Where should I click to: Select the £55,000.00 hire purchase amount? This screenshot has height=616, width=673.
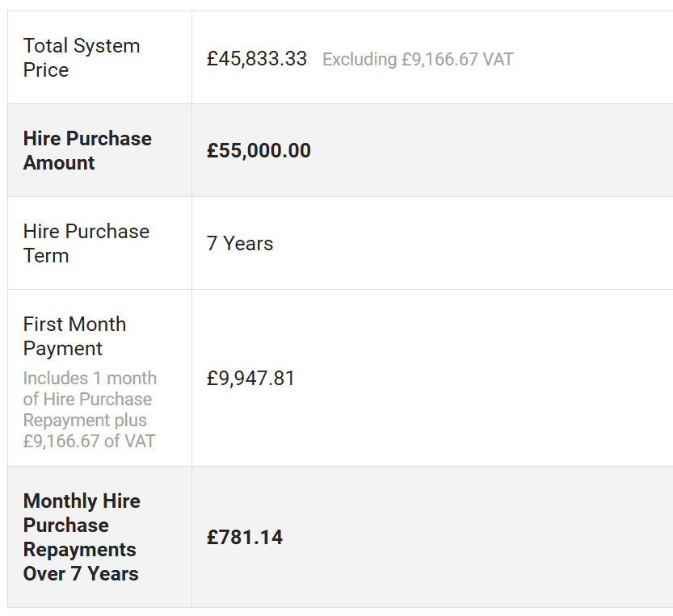259,151
